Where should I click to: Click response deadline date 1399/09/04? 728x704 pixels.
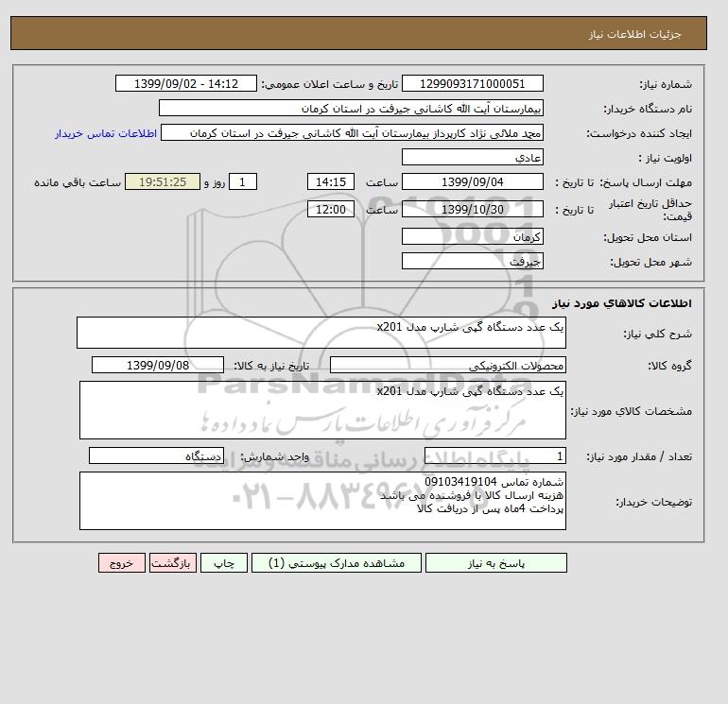472,182
